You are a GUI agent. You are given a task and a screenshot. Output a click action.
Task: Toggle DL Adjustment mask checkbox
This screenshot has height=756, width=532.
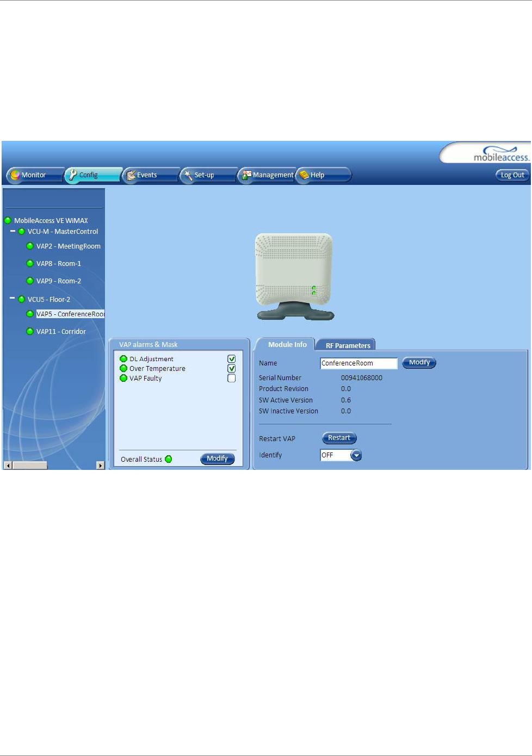coord(232,359)
